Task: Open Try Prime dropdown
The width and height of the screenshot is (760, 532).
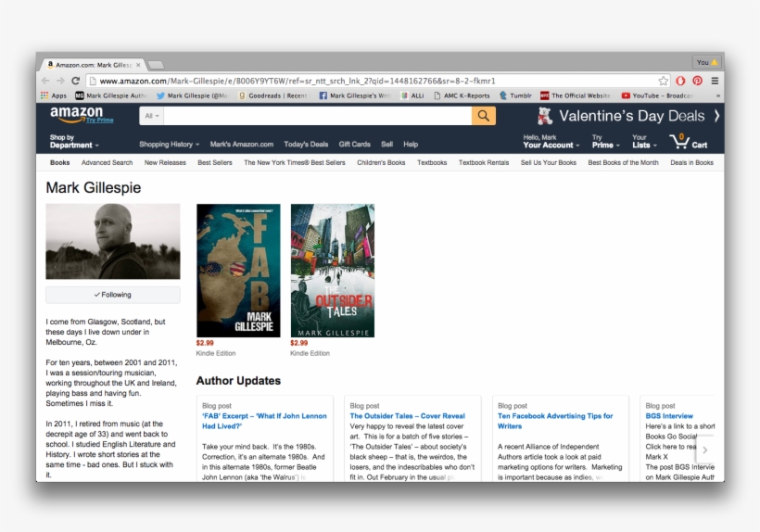Action: coord(606,142)
